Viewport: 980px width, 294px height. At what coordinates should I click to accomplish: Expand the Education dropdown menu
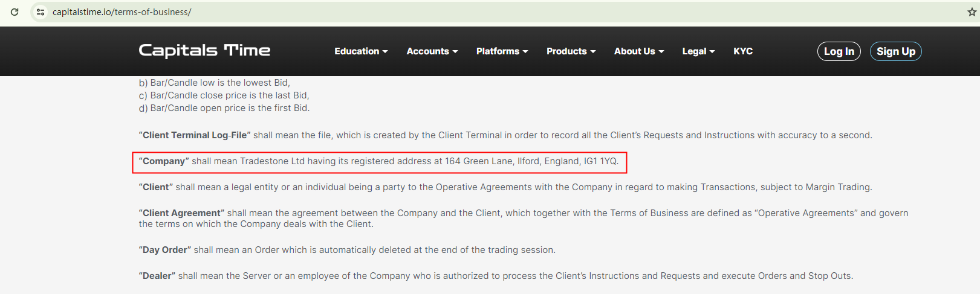[361, 51]
